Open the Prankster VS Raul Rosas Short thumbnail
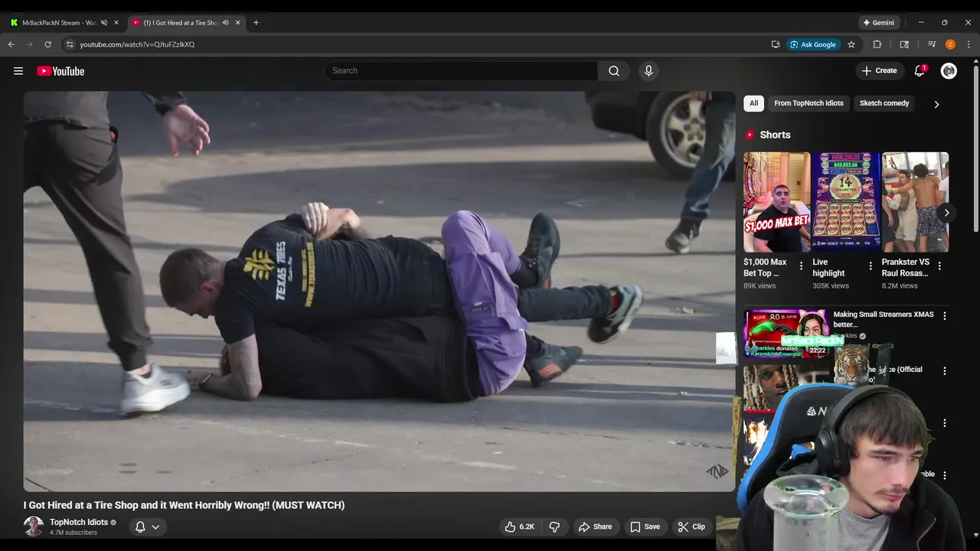Viewport: 980px width, 551px height. [915, 202]
